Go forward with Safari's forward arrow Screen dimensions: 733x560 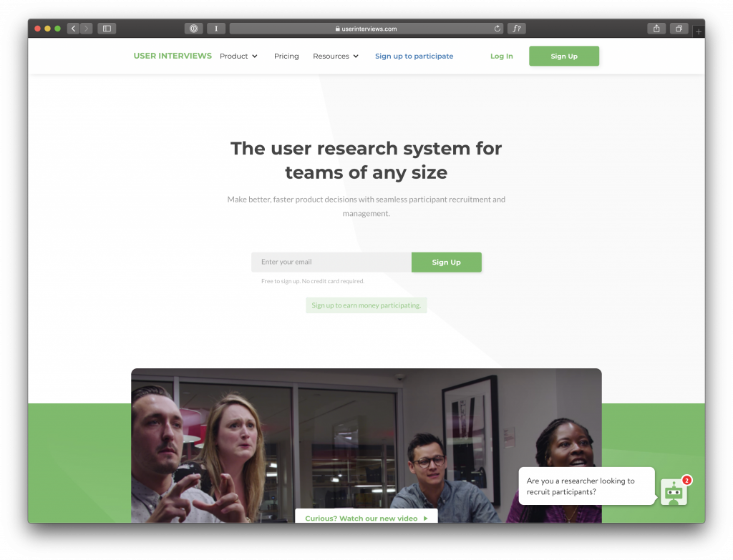87,29
